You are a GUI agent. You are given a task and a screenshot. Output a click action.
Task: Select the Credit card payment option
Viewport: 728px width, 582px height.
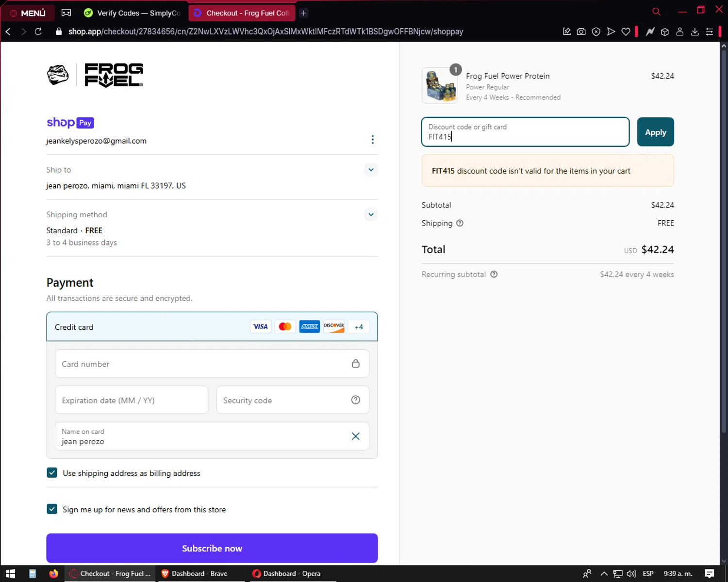pos(212,327)
